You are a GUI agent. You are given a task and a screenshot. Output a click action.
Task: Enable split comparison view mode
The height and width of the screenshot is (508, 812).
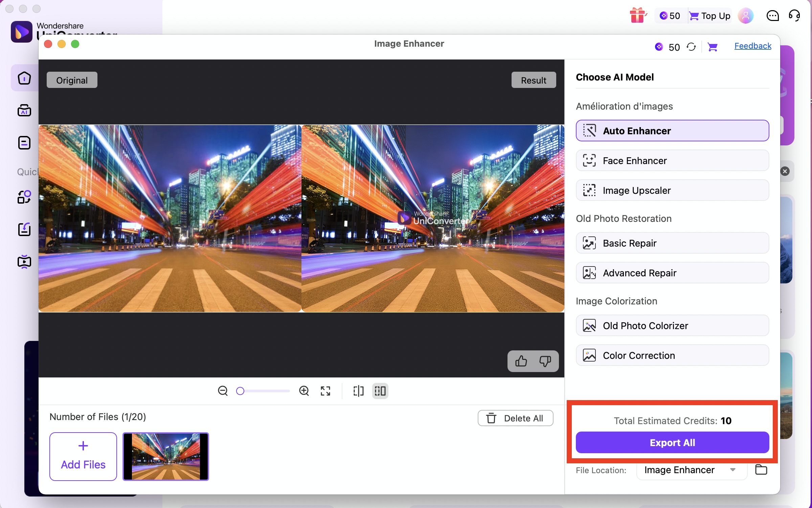coord(358,391)
